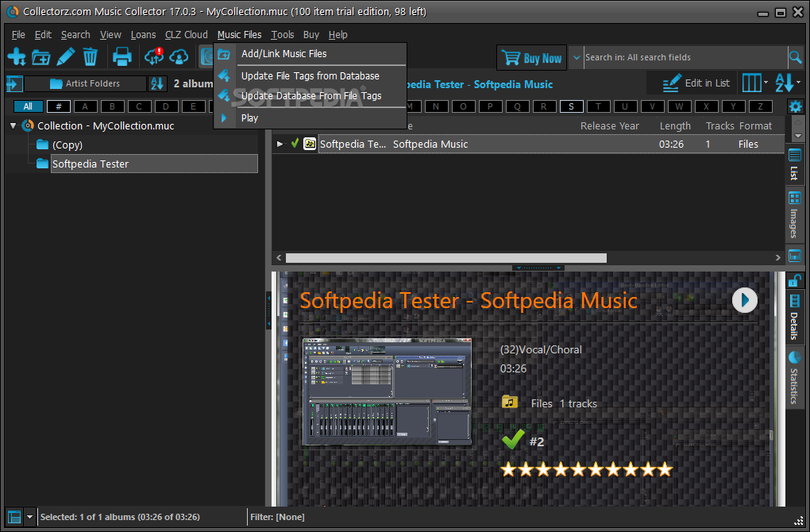810x532 pixels.
Task: Open the search field options dropdown arrow
Action: 577,57
